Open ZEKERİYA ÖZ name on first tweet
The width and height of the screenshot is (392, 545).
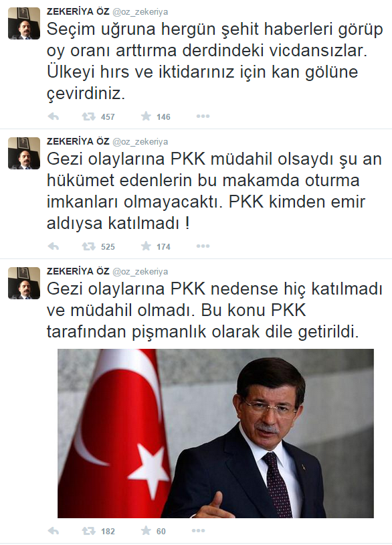pyautogui.click(x=78, y=11)
